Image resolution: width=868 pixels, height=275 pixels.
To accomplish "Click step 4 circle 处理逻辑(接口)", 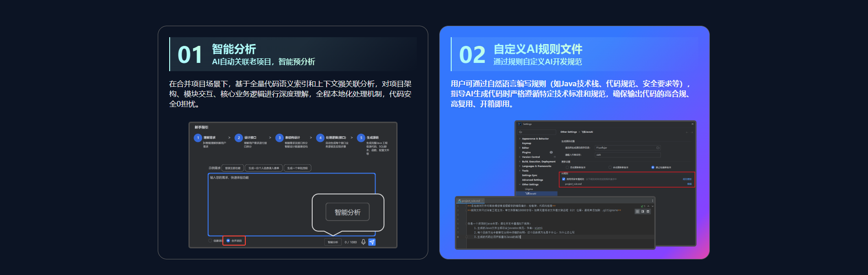I will coord(321,138).
